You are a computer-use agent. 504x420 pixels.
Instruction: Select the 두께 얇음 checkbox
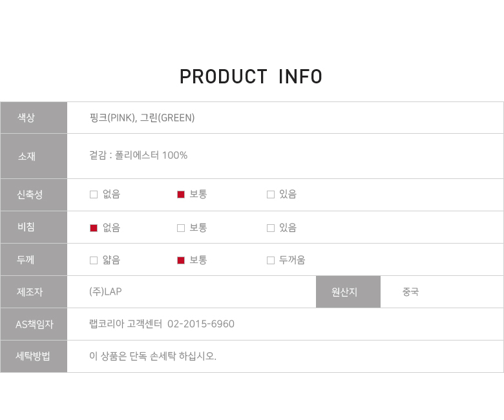tap(94, 260)
